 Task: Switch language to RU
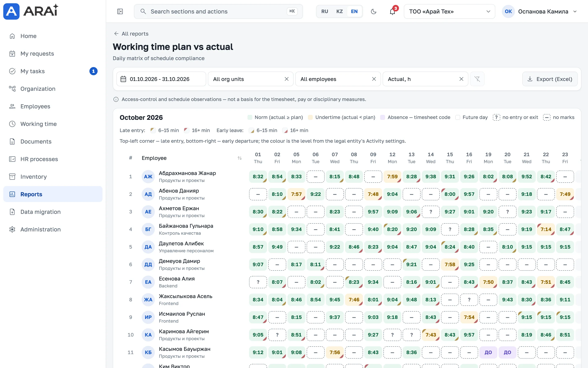click(x=325, y=11)
